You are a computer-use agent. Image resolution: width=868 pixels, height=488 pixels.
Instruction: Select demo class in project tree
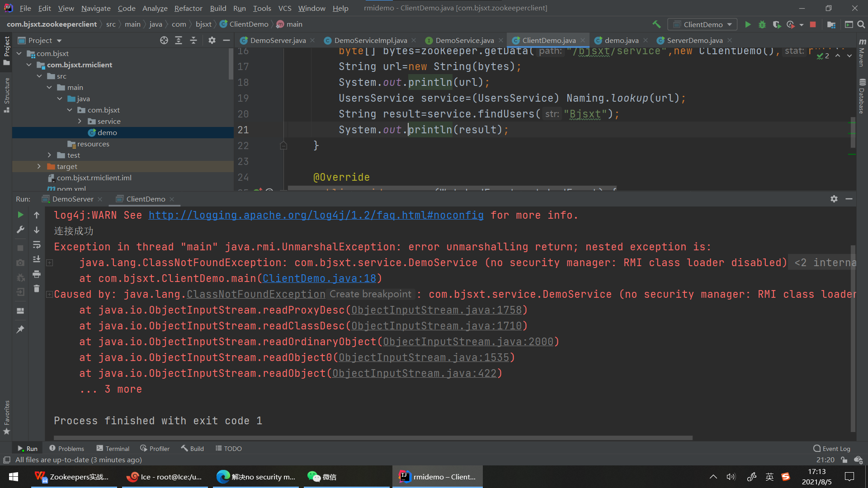(x=107, y=132)
